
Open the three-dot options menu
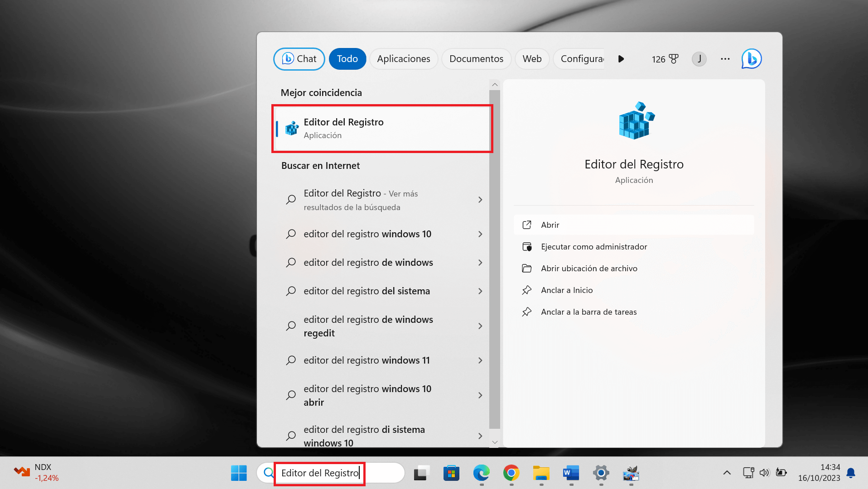725,59
